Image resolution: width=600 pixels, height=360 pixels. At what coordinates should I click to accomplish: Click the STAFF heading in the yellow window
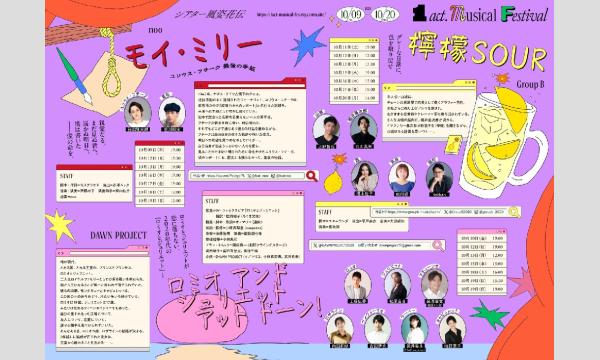pos(325,212)
